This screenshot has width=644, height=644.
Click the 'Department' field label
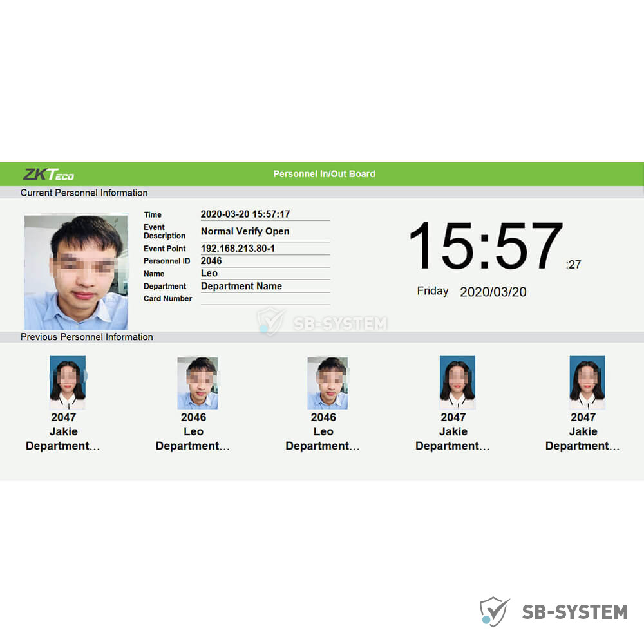tap(165, 287)
